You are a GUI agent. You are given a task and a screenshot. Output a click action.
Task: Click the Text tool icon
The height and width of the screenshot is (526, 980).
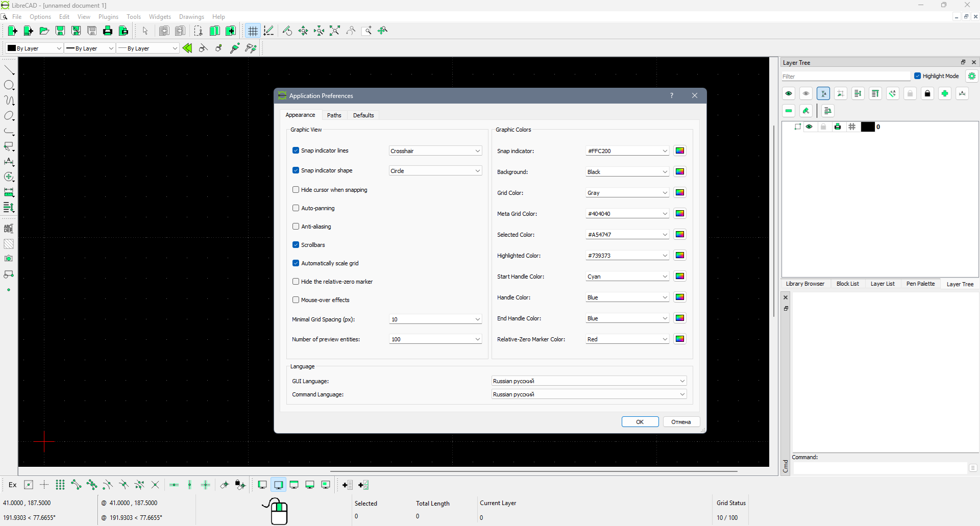[9, 229]
